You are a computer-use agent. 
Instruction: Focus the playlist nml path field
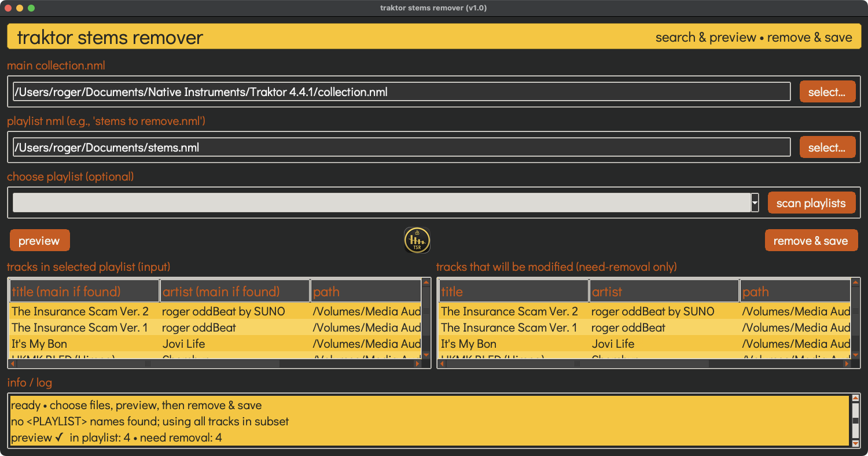[402, 148]
